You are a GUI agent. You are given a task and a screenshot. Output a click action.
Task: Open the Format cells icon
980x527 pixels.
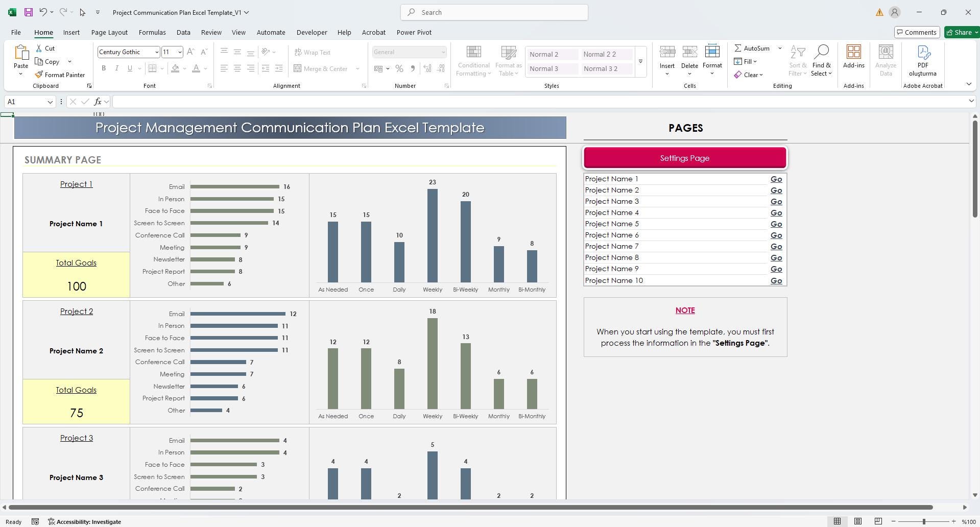[712, 52]
